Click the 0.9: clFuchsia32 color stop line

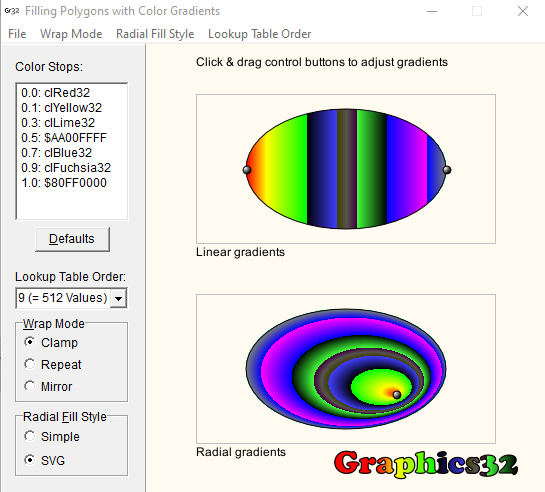point(72,167)
